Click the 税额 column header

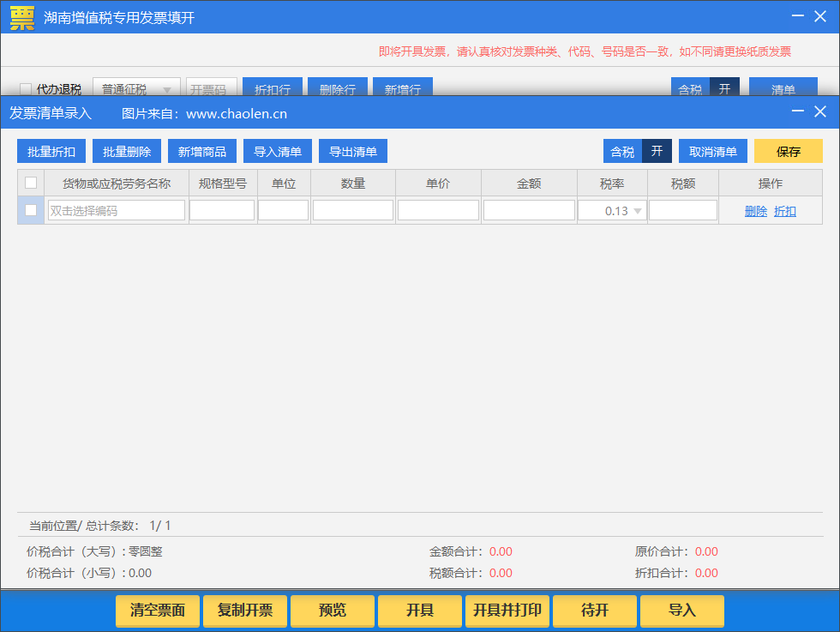click(x=683, y=184)
